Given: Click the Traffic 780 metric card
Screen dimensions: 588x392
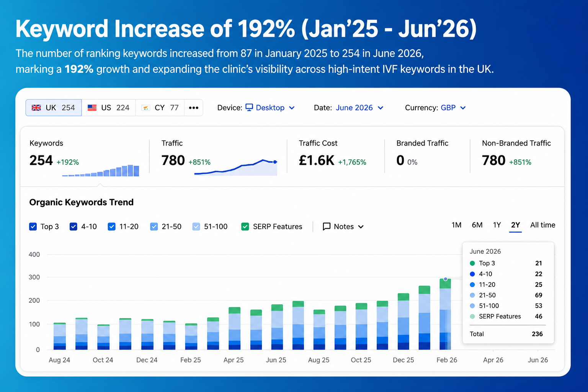Looking at the screenshot, I should [219, 157].
